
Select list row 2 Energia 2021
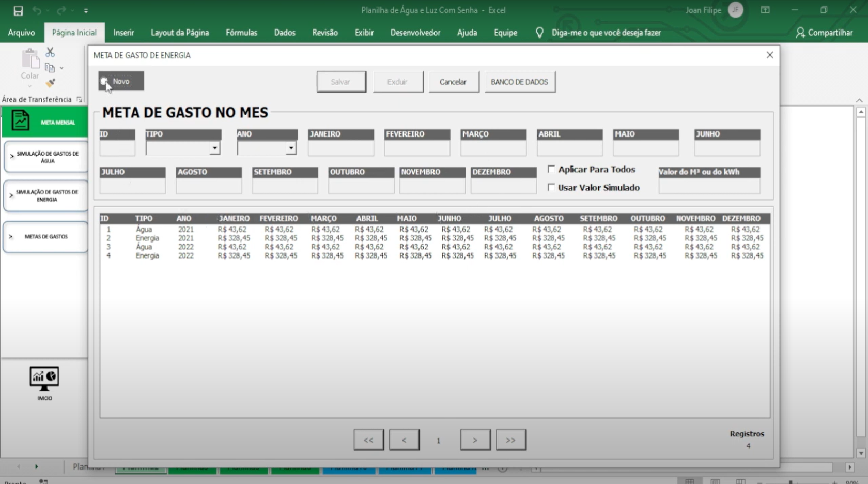(x=435, y=238)
